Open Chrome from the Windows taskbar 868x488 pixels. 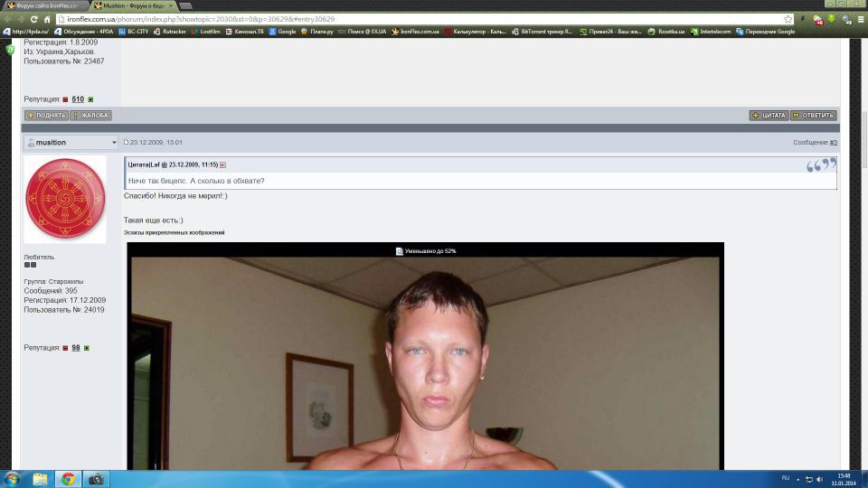[68, 479]
